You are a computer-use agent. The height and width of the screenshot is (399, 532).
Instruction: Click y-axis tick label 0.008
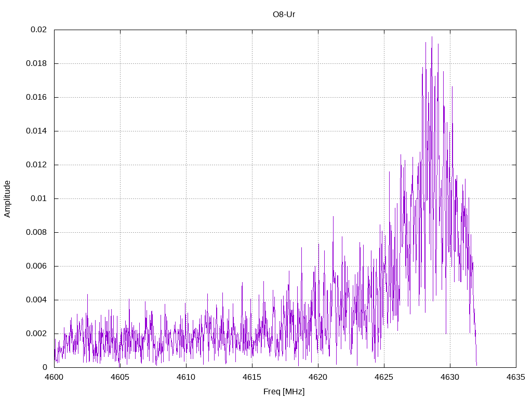tap(36, 232)
